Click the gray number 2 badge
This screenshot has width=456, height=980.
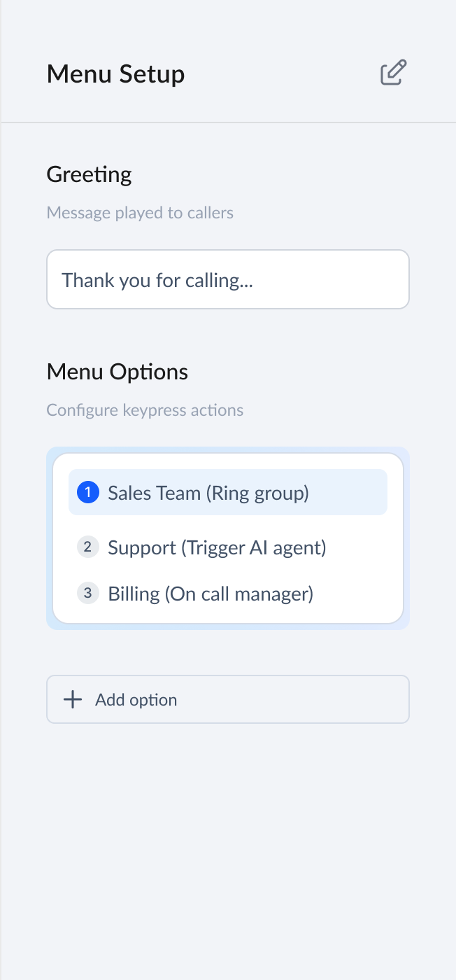click(87, 547)
